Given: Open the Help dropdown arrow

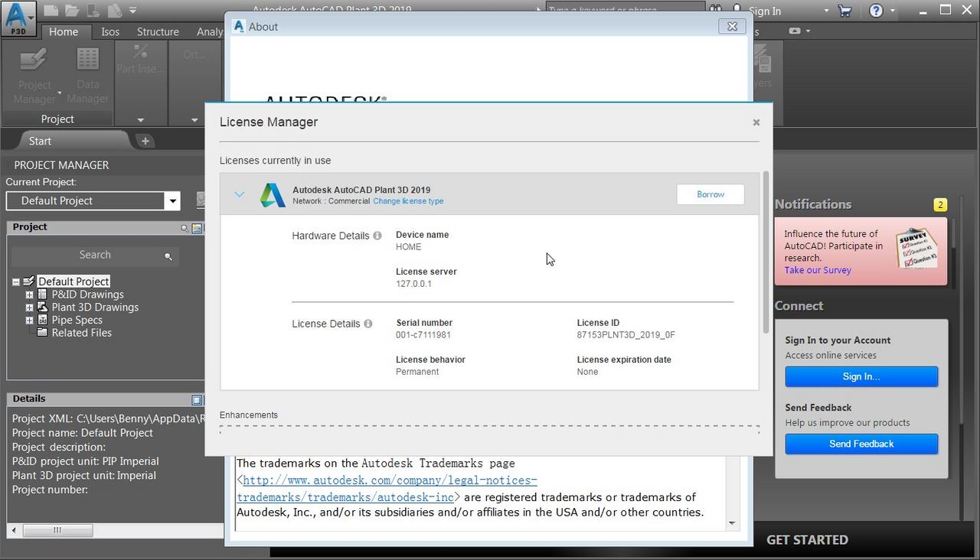Looking at the screenshot, I should [x=892, y=11].
